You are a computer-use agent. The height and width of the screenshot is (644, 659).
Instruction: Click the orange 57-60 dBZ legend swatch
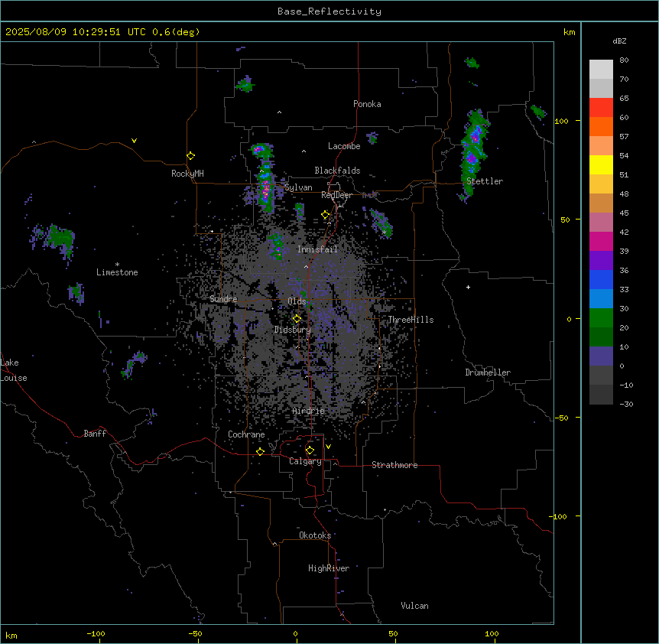point(601,126)
